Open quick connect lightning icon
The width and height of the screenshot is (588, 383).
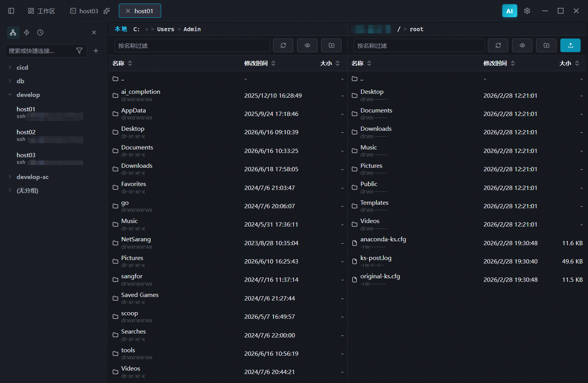pyautogui.click(x=27, y=32)
